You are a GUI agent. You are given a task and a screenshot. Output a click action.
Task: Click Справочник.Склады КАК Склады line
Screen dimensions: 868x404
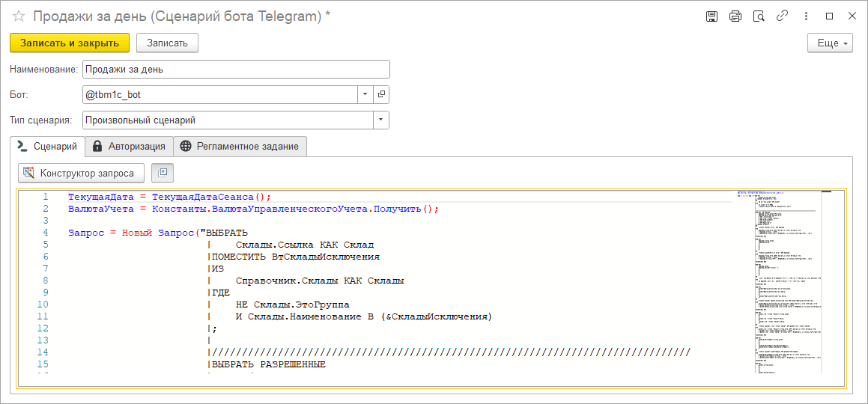click(x=320, y=281)
